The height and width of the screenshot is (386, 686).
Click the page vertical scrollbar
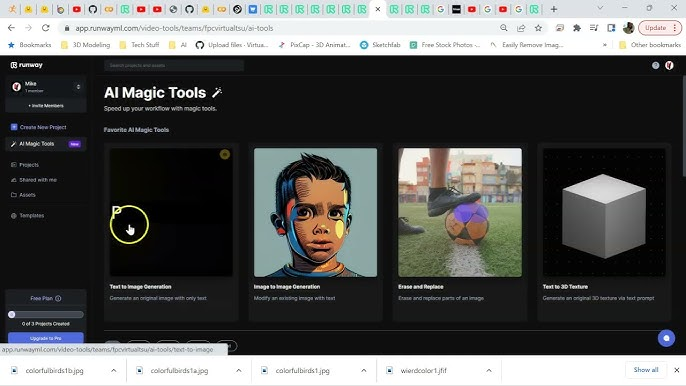coord(683,127)
